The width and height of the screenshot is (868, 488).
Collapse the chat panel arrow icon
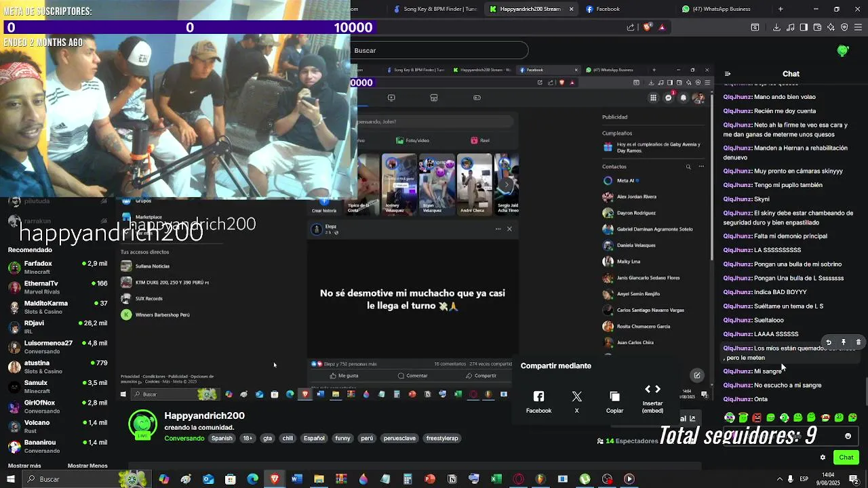[x=728, y=74]
